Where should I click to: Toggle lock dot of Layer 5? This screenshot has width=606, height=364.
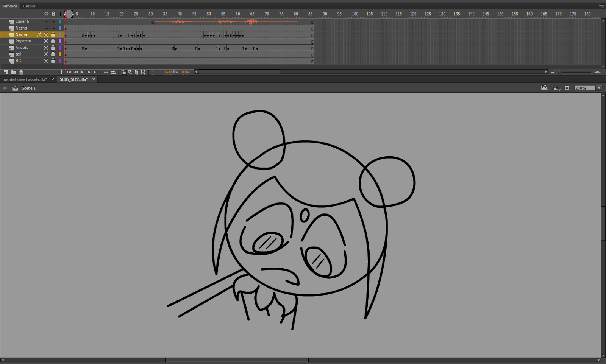(53, 22)
